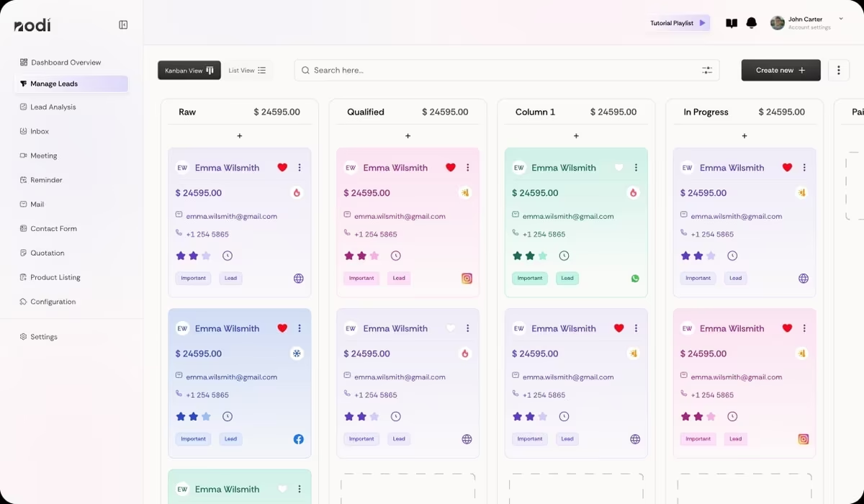Expand John Carter account dropdown chevron
The image size is (864, 504).
(841, 19)
